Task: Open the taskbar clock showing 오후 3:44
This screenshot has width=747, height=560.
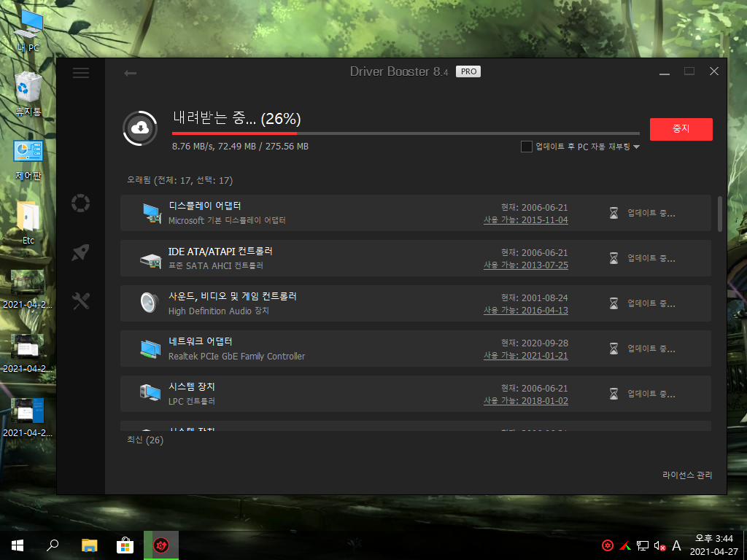Action: point(713,545)
